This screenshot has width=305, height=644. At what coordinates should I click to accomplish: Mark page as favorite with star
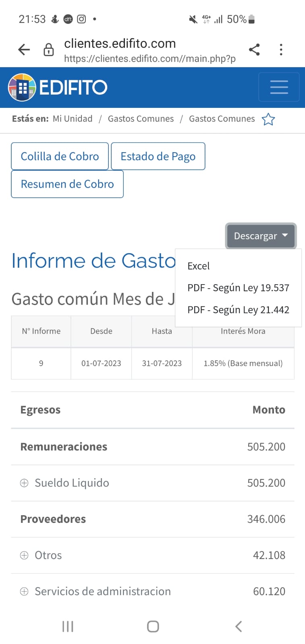tap(268, 120)
